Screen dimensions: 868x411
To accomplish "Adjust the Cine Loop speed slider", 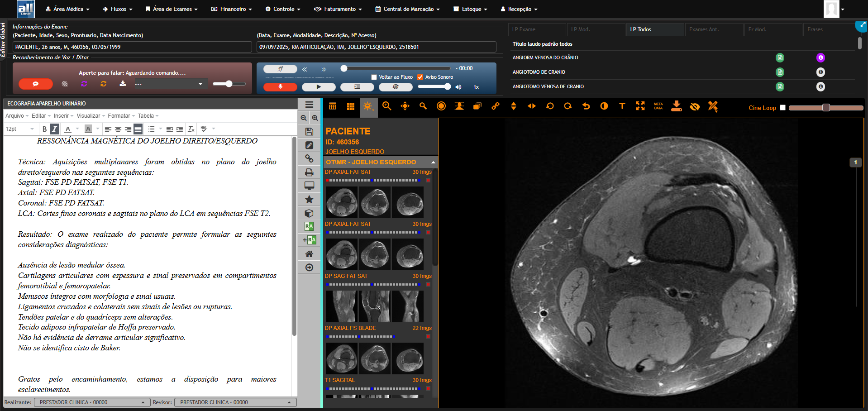I will (x=825, y=108).
